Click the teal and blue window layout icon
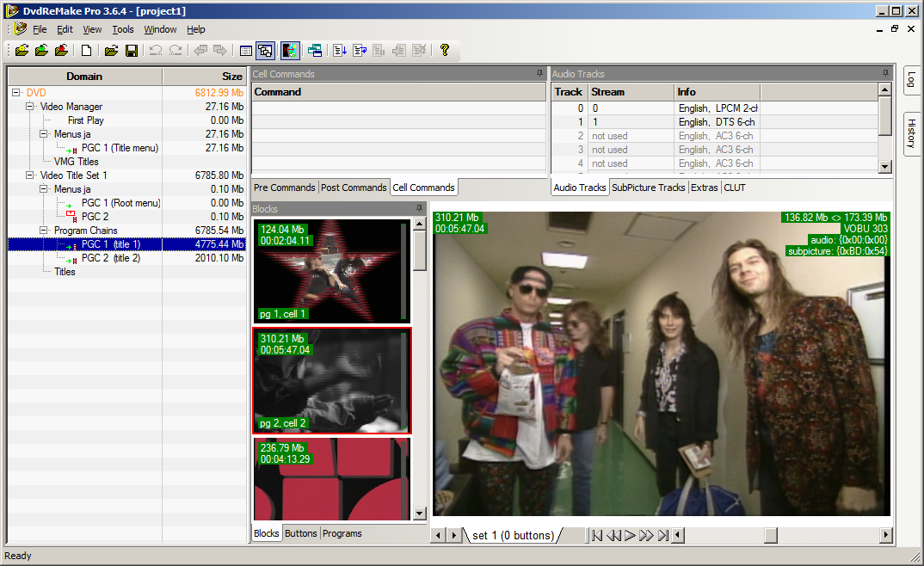Screen dimensions: 924x566 tap(315, 51)
